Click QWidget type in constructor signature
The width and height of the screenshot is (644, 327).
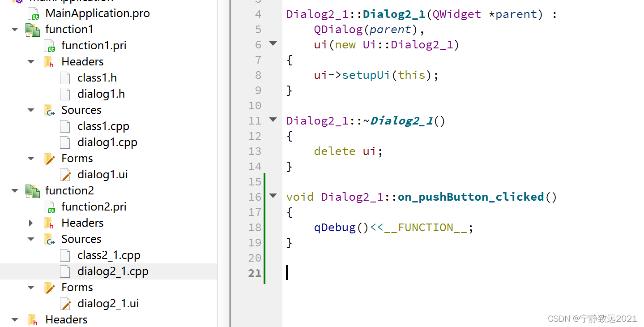pos(457,14)
